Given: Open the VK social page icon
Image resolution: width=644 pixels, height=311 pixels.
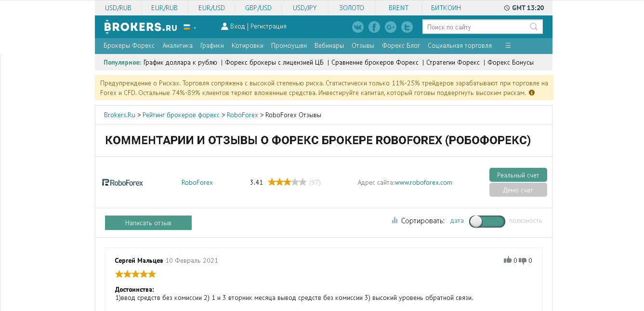Looking at the screenshot, I should coord(358,27).
